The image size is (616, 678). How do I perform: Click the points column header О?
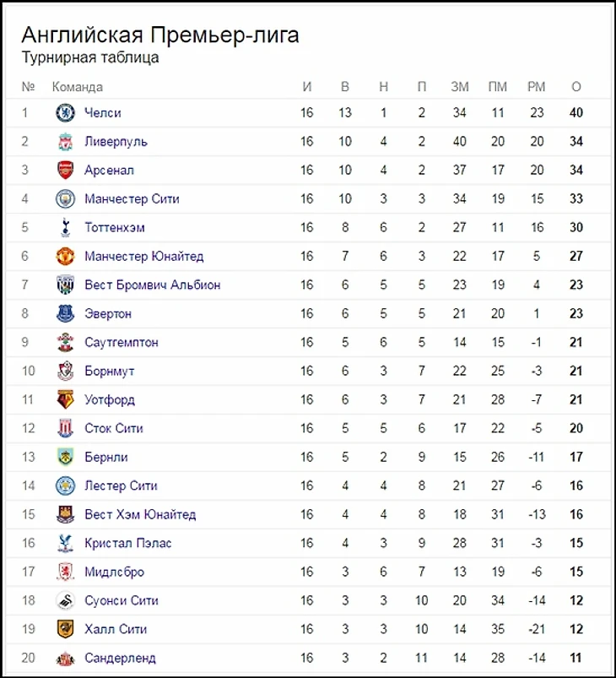576,86
